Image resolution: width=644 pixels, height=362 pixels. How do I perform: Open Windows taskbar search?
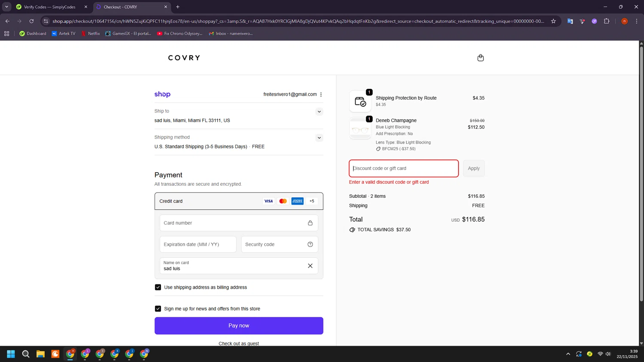pyautogui.click(x=26, y=354)
